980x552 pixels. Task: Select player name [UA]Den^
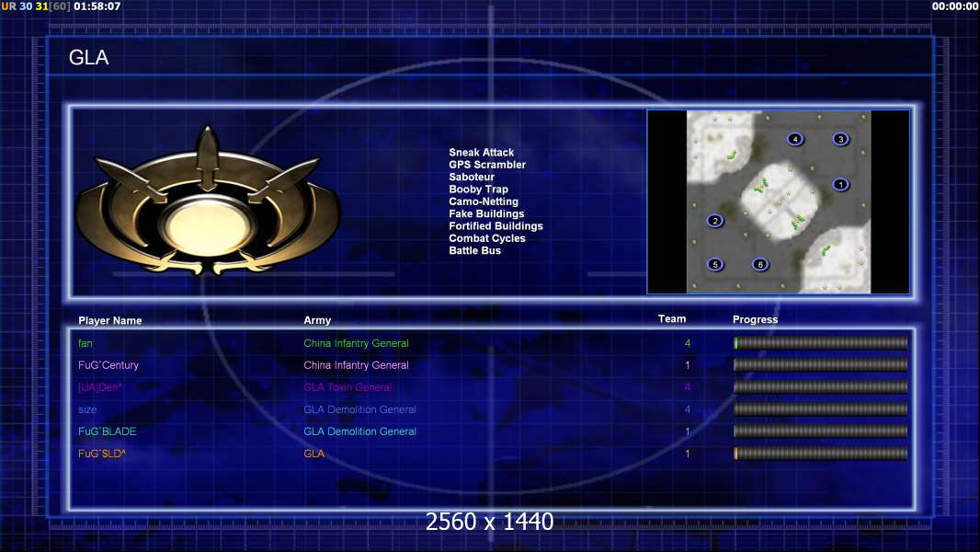pos(100,387)
